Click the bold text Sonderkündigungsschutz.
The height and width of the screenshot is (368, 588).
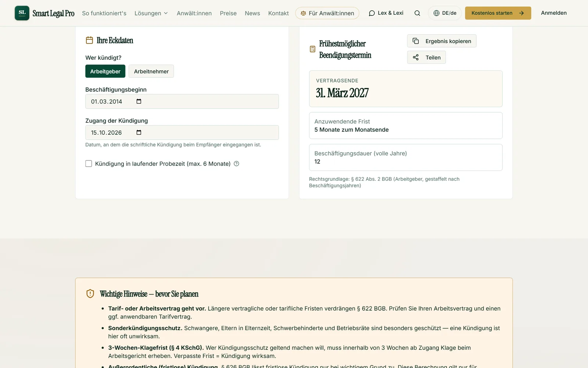145,328
